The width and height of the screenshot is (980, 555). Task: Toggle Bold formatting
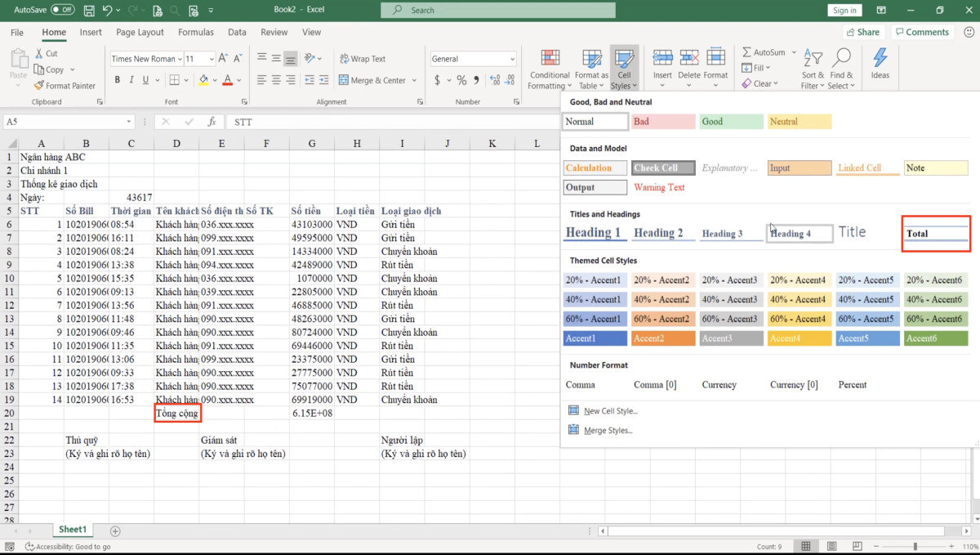click(x=118, y=80)
